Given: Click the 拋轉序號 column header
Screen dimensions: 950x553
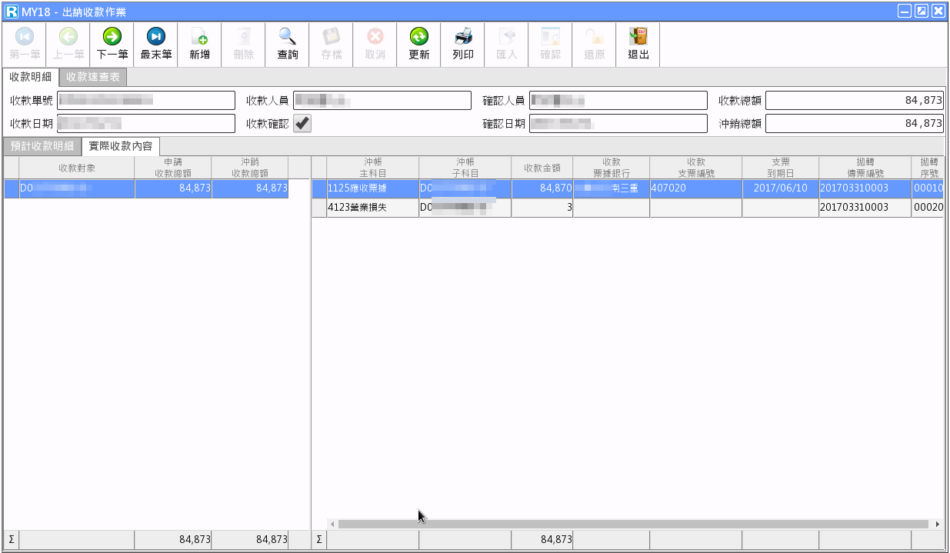Looking at the screenshot, I should [928, 168].
